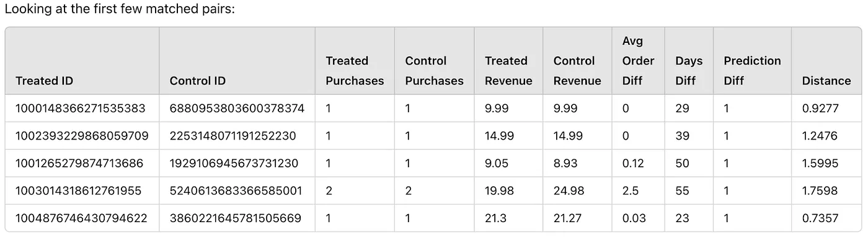The image size is (868, 237).
Task: Click the days diff value 55
Action: coord(682,191)
